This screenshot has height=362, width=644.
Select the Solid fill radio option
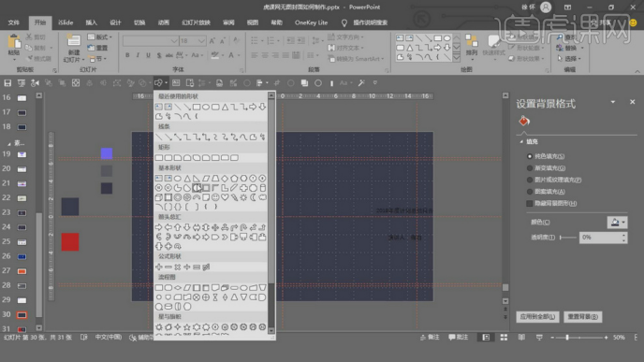[530, 156]
